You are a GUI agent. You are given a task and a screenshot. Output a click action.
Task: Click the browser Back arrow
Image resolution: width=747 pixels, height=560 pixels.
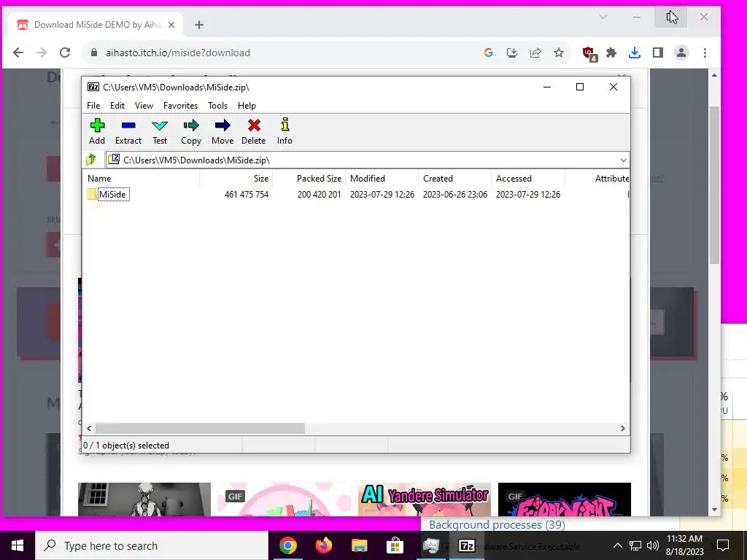18,52
